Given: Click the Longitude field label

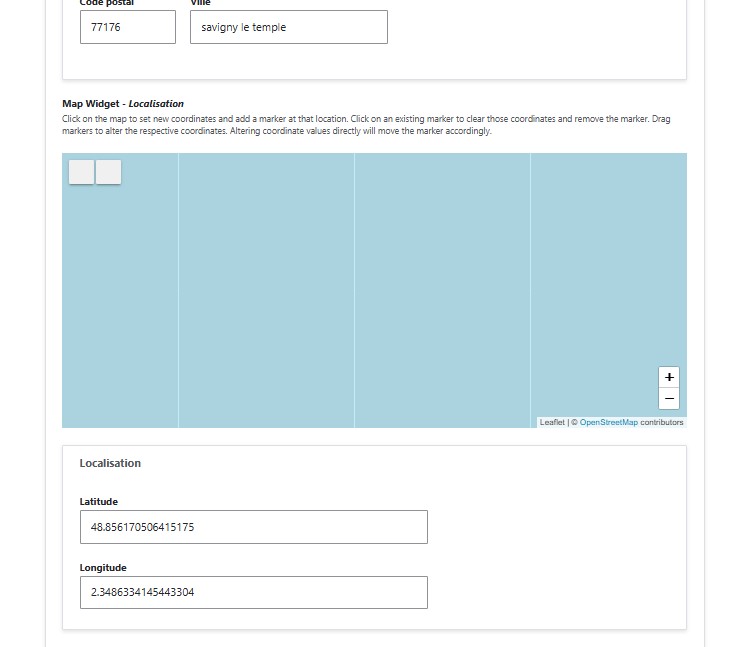Looking at the screenshot, I should (x=103, y=568).
